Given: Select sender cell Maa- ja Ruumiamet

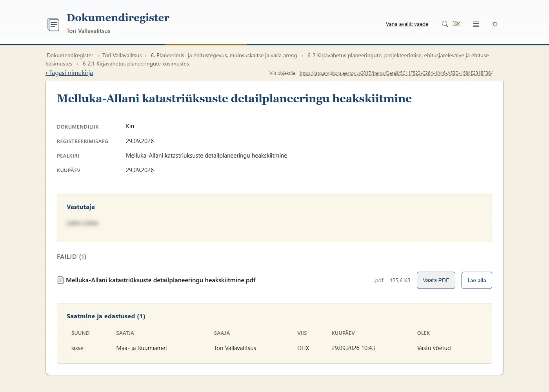Looking at the screenshot, I should point(142,348).
